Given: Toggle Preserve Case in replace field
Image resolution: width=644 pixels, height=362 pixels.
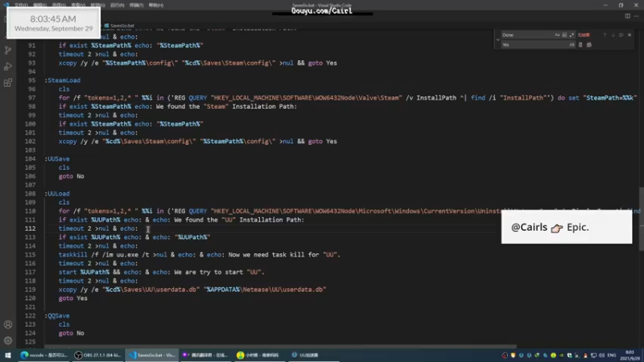Looking at the screenshot, I should [572, 45].
